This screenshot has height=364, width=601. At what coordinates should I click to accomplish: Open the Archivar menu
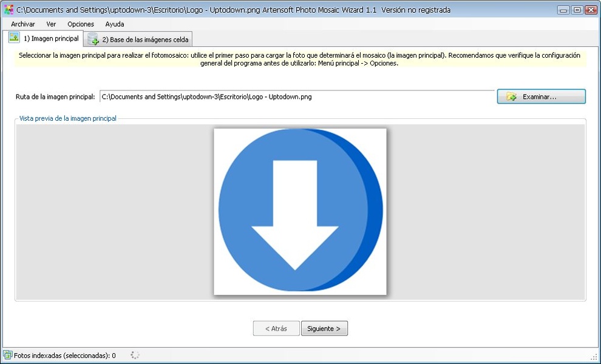tap(23, 24)
